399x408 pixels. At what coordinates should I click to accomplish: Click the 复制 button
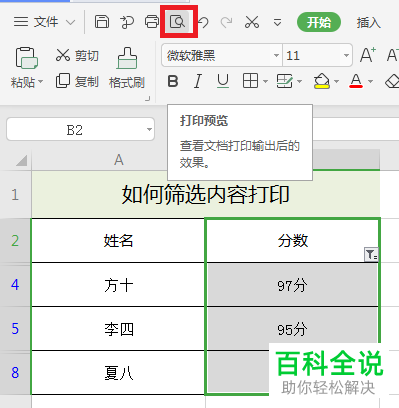pyautogui.click(x=77, y=81)
